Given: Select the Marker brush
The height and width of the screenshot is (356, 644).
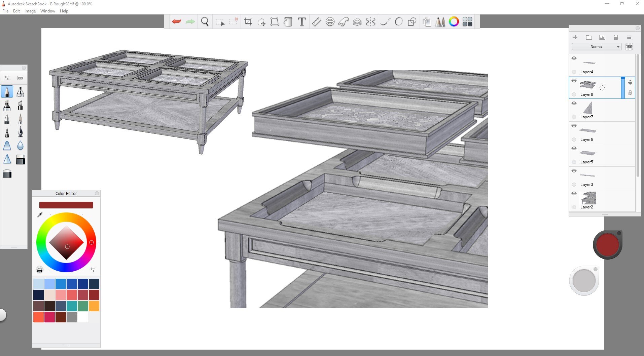Looking at the screenshot, I should click(7, 105).
